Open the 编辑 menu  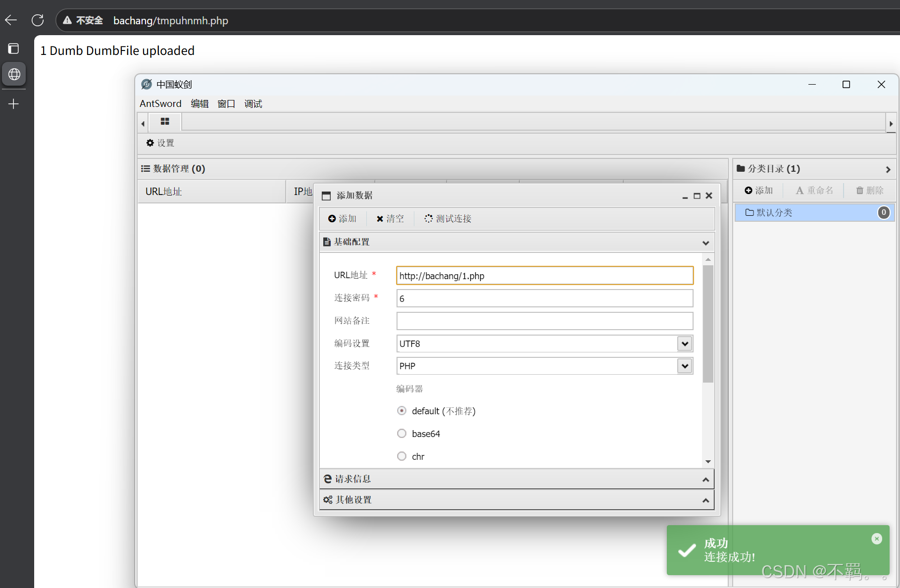200,103
